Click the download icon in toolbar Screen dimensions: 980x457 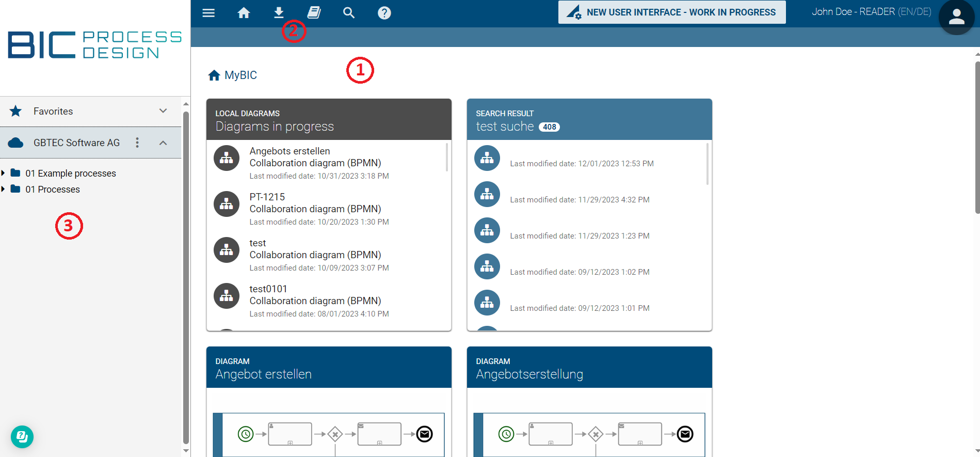(279, 13)
